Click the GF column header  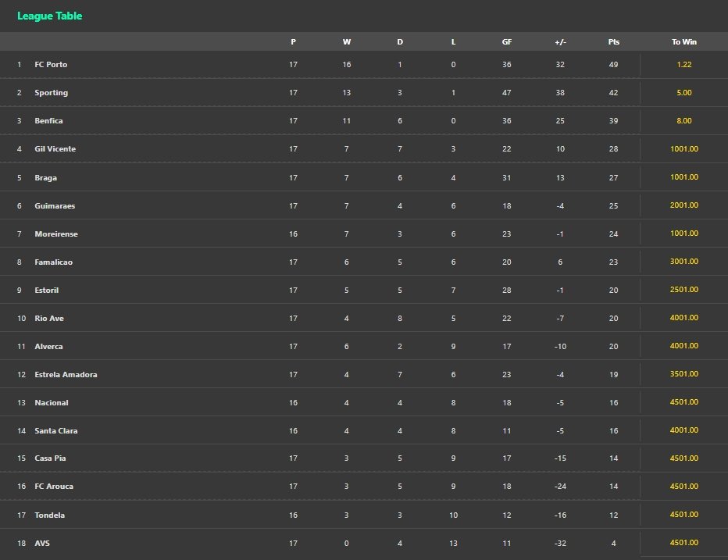507,42
